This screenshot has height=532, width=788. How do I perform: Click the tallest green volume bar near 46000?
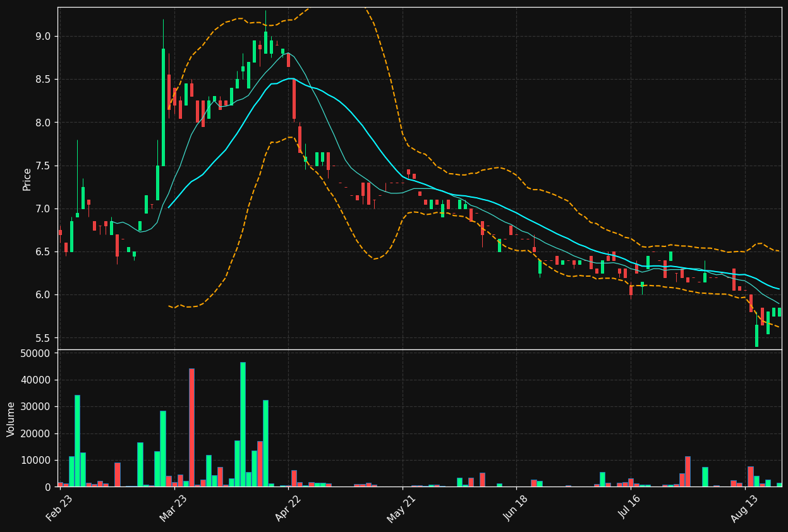pos(243,425)
